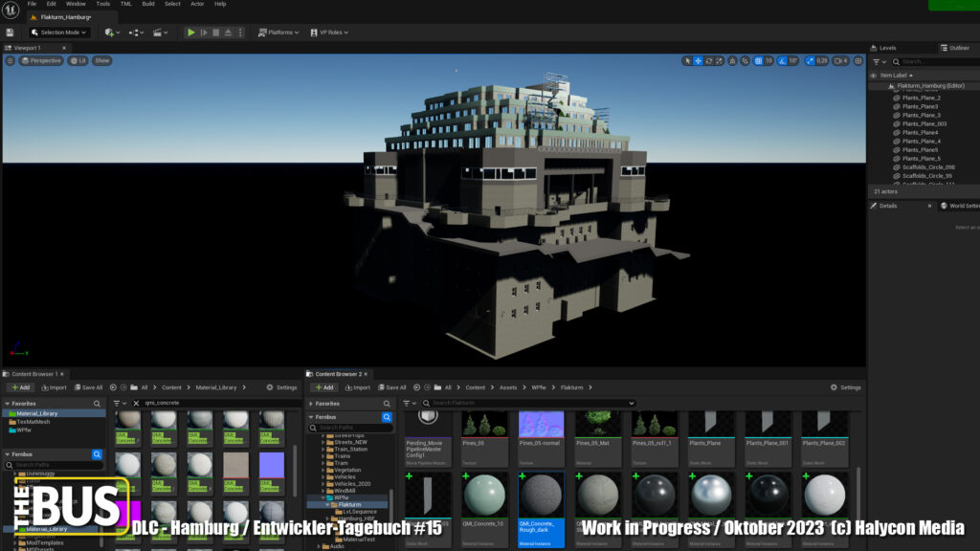
Task: Select the rotate gizmo tool in viewport
Action: [708, 60]
